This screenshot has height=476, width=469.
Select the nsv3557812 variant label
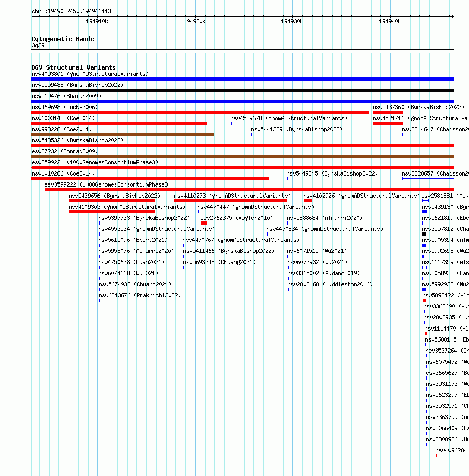tap(445, 229)
